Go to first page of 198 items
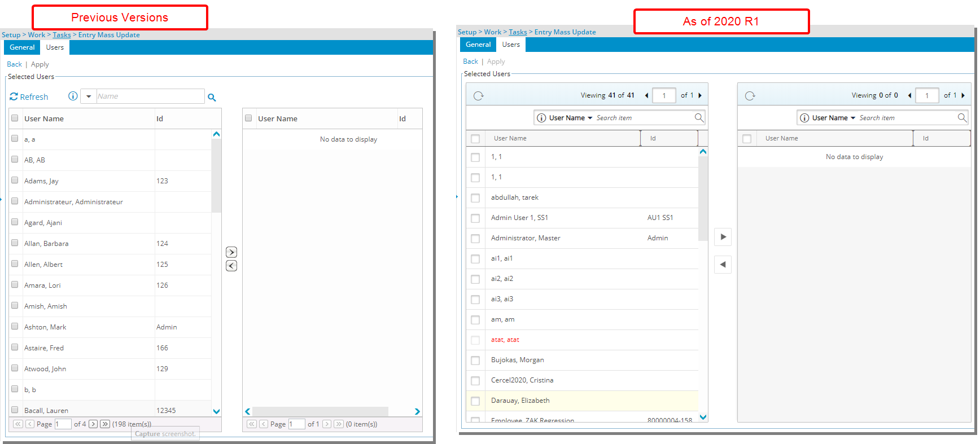 [18, 424]
